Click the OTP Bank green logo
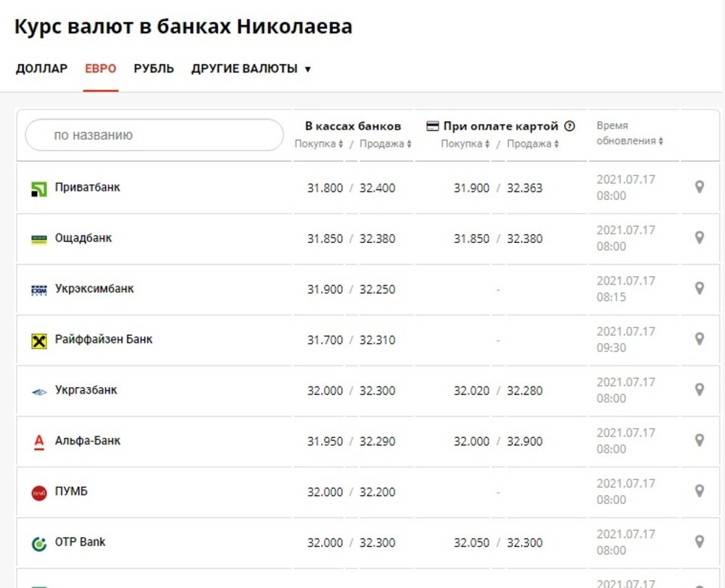 click(39, 544)
